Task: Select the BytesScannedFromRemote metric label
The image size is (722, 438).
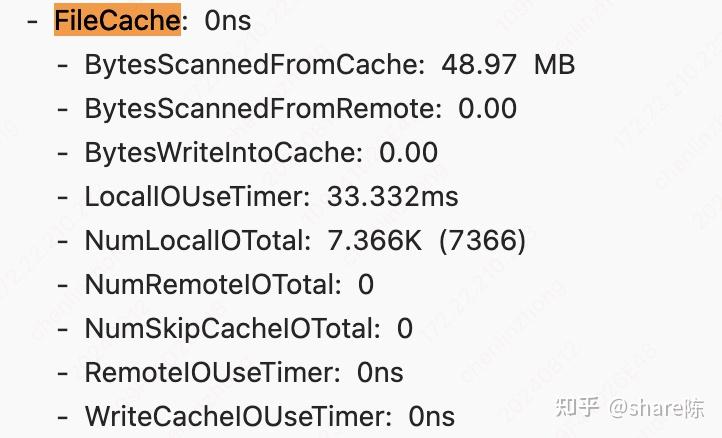Action: [262, 109]
